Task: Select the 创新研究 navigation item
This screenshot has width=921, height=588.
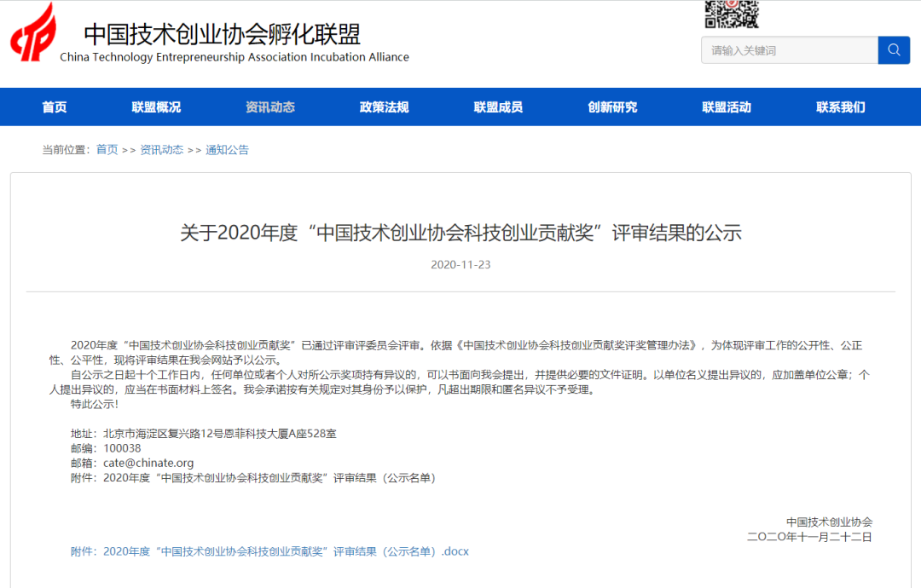Action: click(612, 107)
